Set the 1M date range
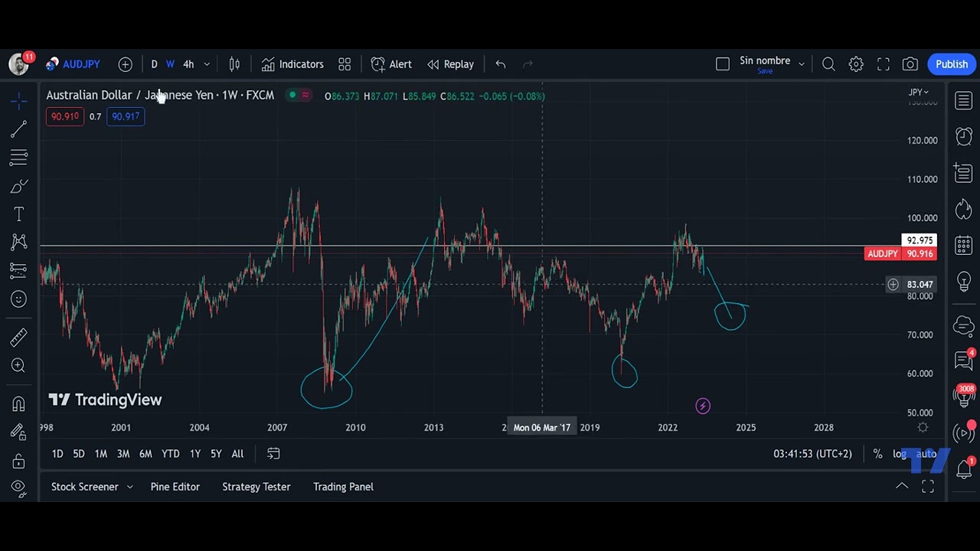980x551 pixels. [101, 454]
